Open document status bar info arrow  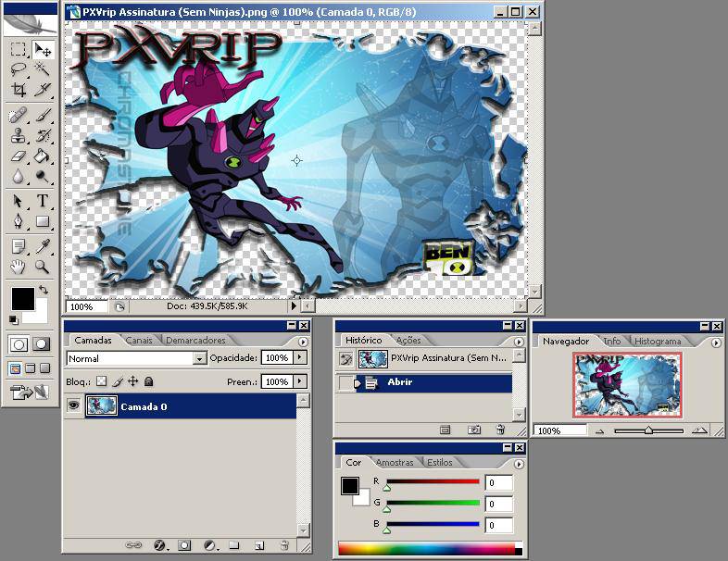tap(293, 305)
